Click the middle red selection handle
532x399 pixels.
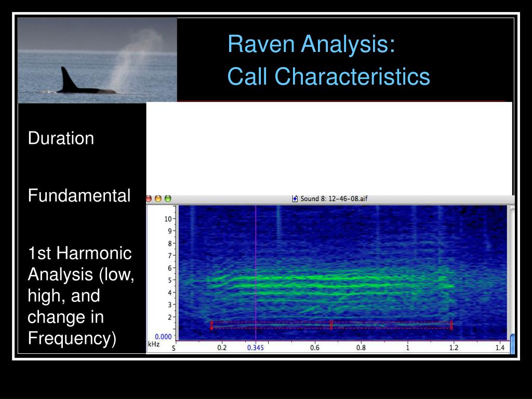[331, 324]
